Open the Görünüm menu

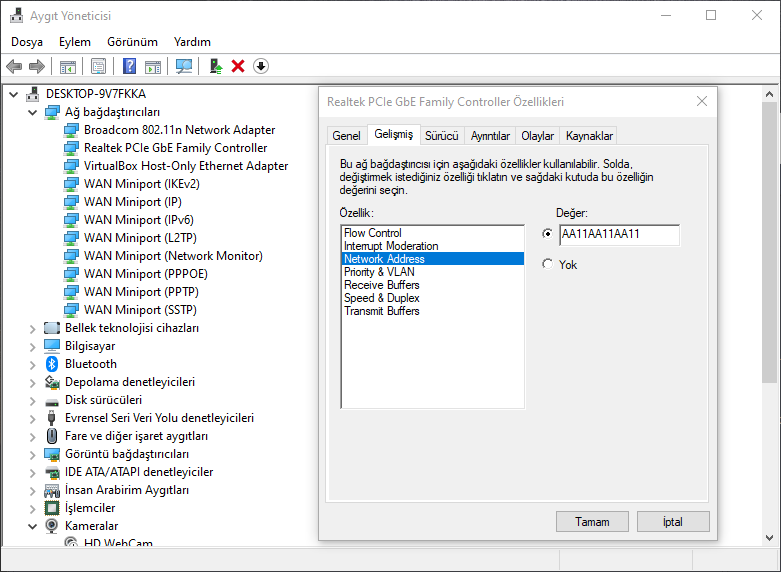(x=132, y=42)
